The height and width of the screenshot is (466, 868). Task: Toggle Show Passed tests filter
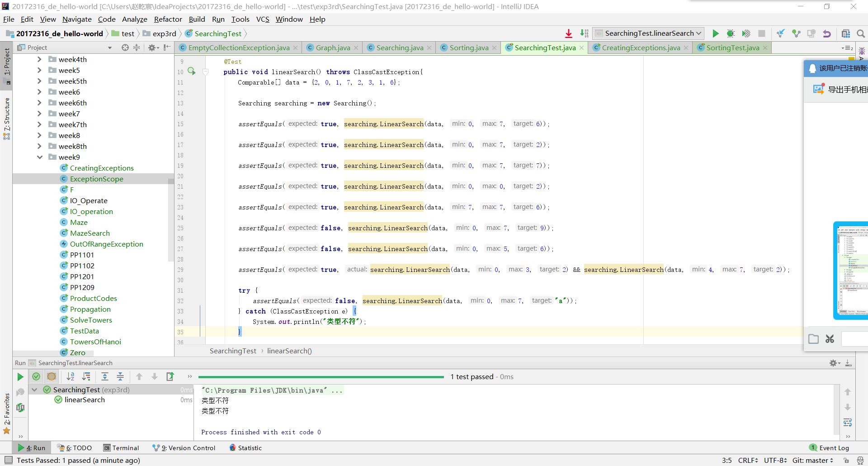[x=36, y=376]
